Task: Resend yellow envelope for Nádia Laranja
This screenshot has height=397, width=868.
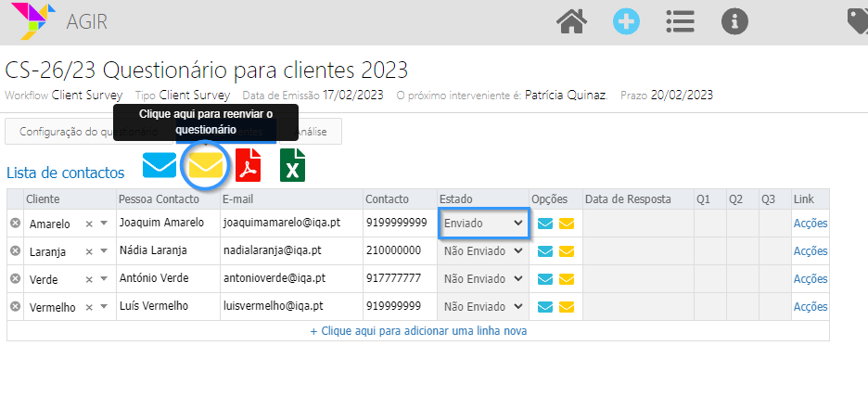Action: 567,251
